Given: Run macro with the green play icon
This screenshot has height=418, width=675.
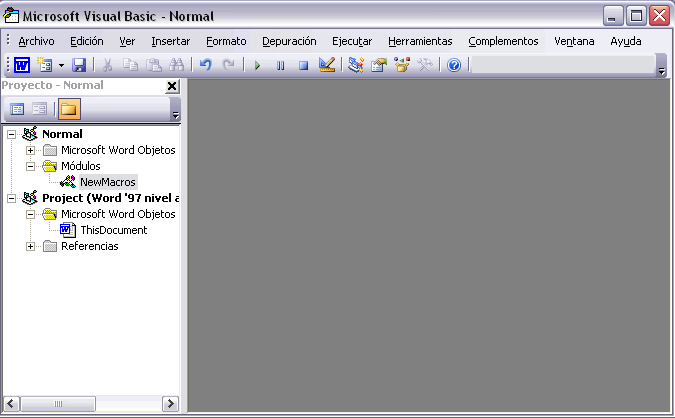Looking at the screenshot, I should pos(257,65).
